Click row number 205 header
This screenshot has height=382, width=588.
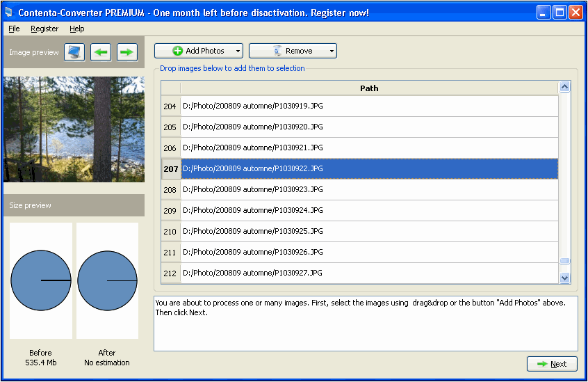170,127
